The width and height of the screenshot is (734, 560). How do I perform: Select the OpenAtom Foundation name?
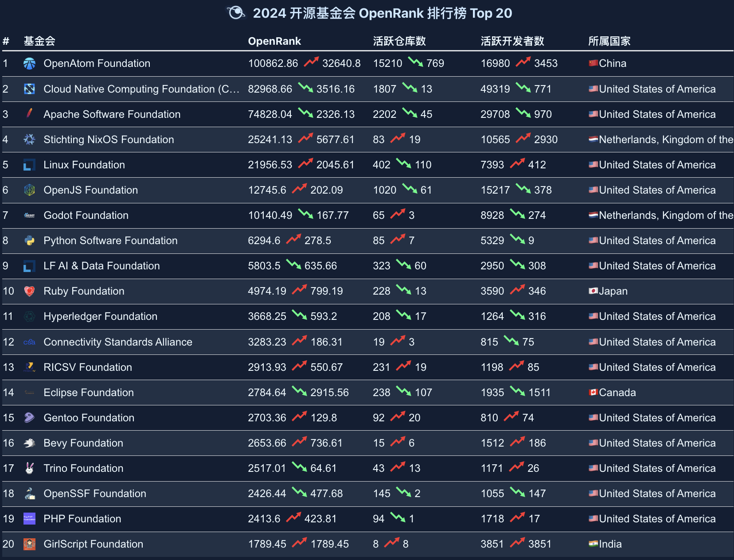point(97,63)
